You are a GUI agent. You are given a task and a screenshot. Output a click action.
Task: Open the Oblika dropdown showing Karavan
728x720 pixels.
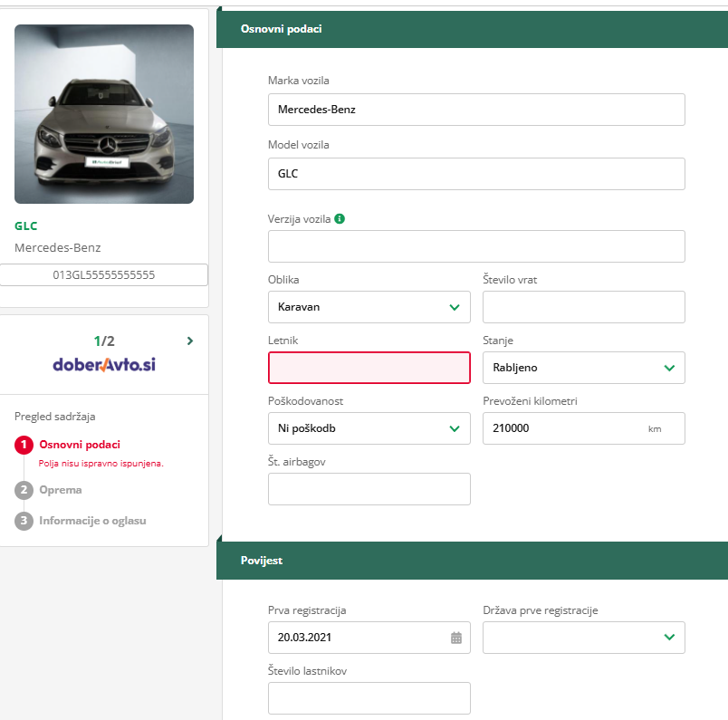369,307
